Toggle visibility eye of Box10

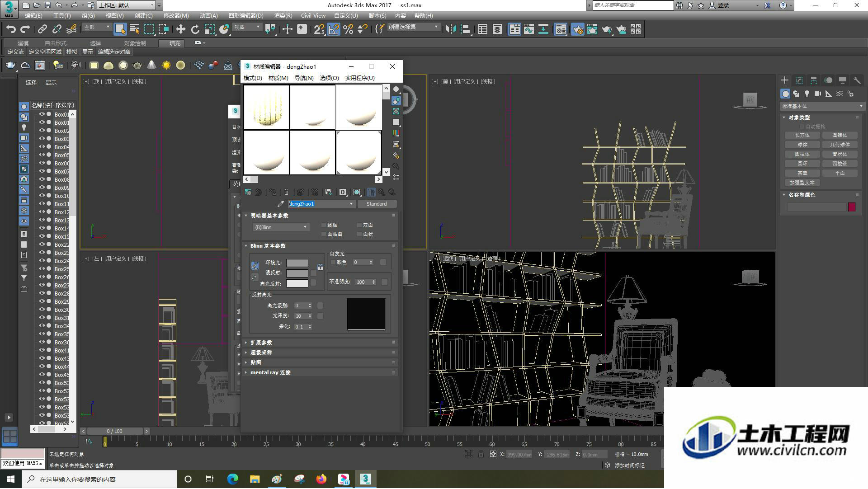[42, 196]
